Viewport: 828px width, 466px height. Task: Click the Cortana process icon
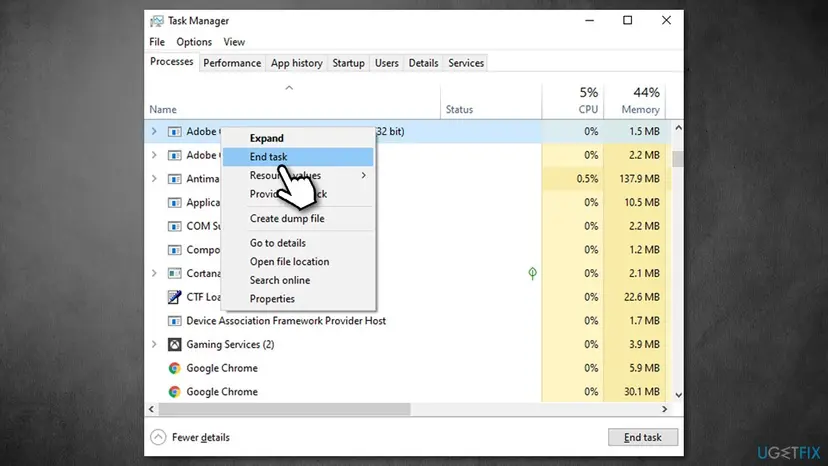(174, 274)
